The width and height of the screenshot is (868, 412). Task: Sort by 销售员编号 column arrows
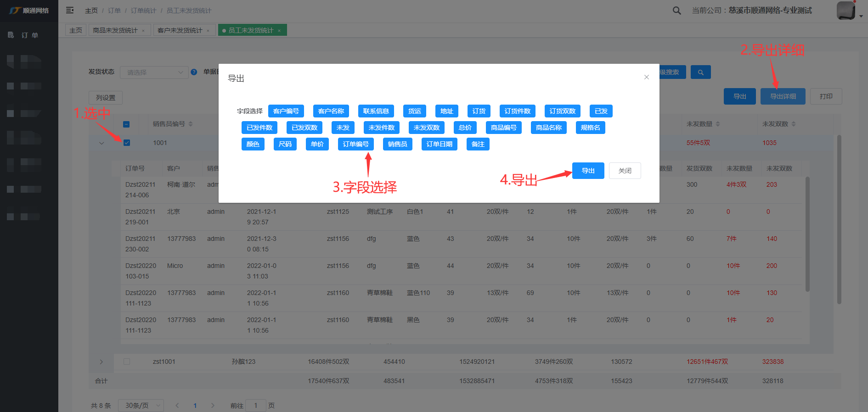(x=191, y=124)
